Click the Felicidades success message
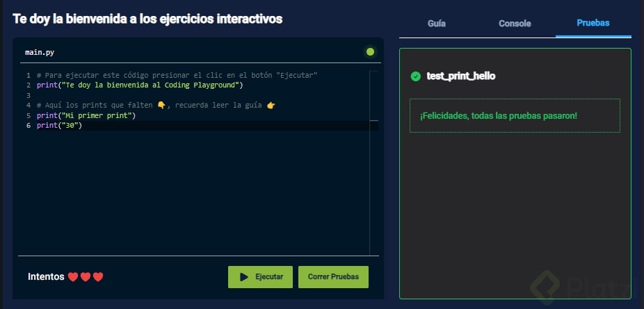This screenshot has width=644, height=309. pos(499,115)
